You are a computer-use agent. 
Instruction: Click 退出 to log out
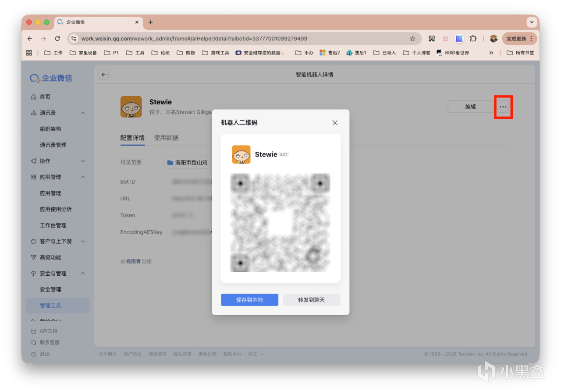[x=40, y=354]
